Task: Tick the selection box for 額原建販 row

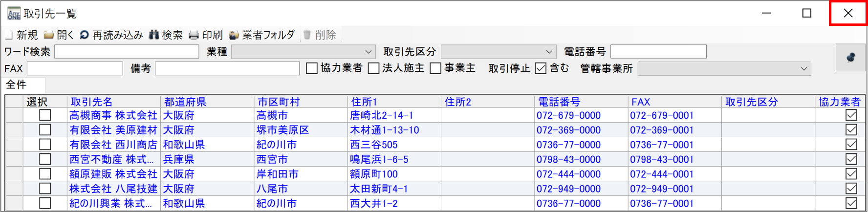Action: click(45, 174)
